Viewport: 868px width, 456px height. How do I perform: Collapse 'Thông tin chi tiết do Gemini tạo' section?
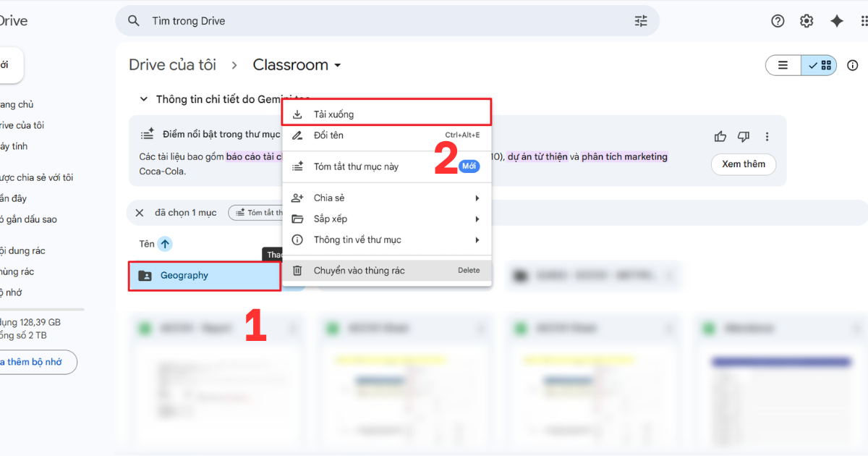142,99
